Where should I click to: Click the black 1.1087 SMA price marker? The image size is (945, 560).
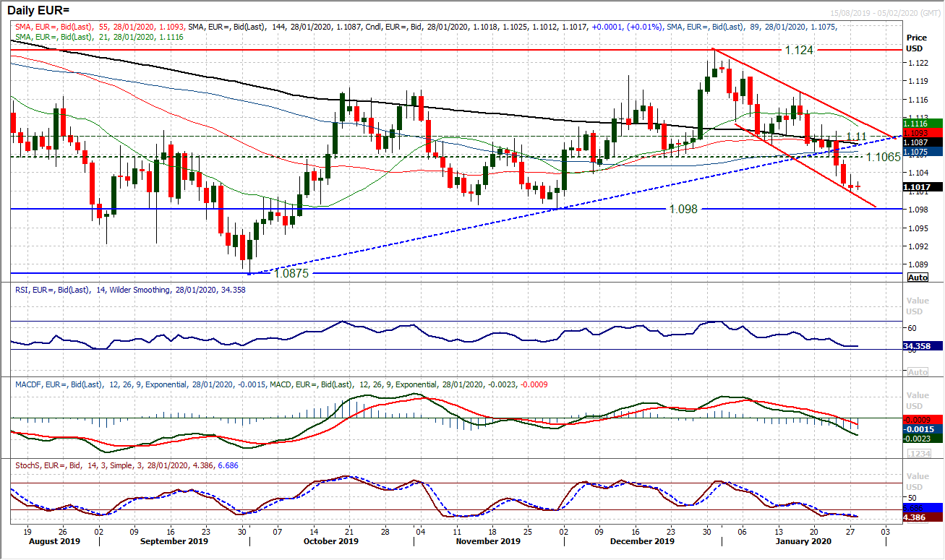coord(915,142)
